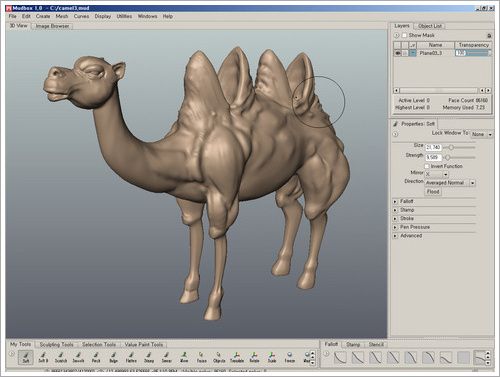Click the Flood button
500x377 pixels.
[433, 192]
